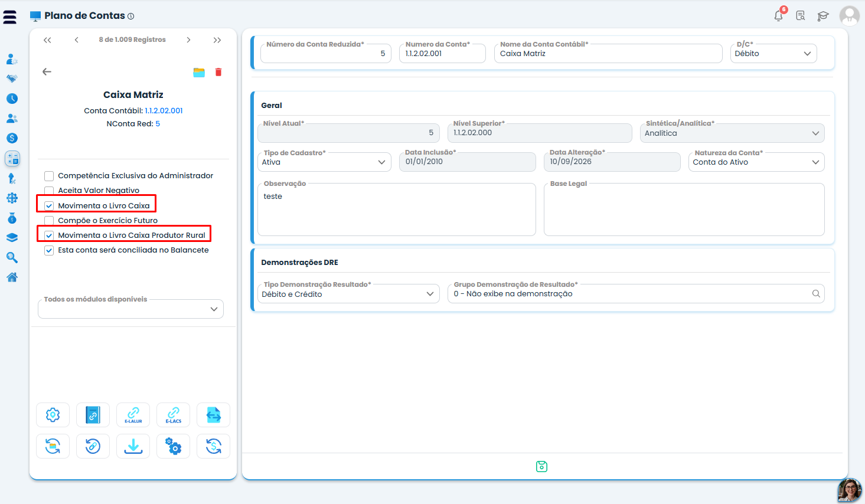Screen dimensions: 865x504
Task: Open the Natureza da Conta dropdown
Action: pyautogui.click(x=756, y=162)
